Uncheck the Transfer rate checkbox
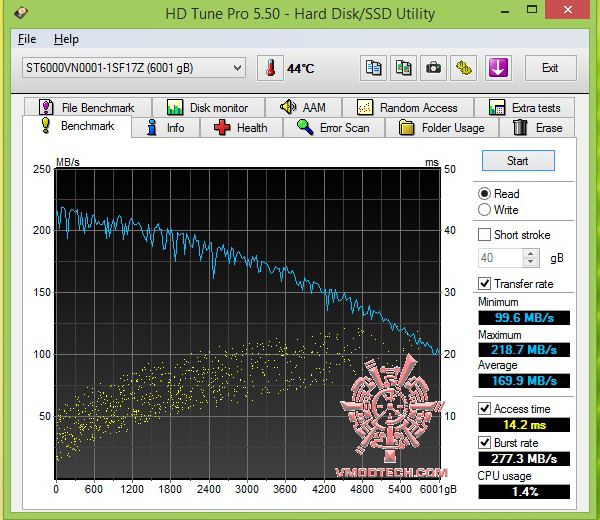This screenshot has width=600, height=520. coord(484,284)
